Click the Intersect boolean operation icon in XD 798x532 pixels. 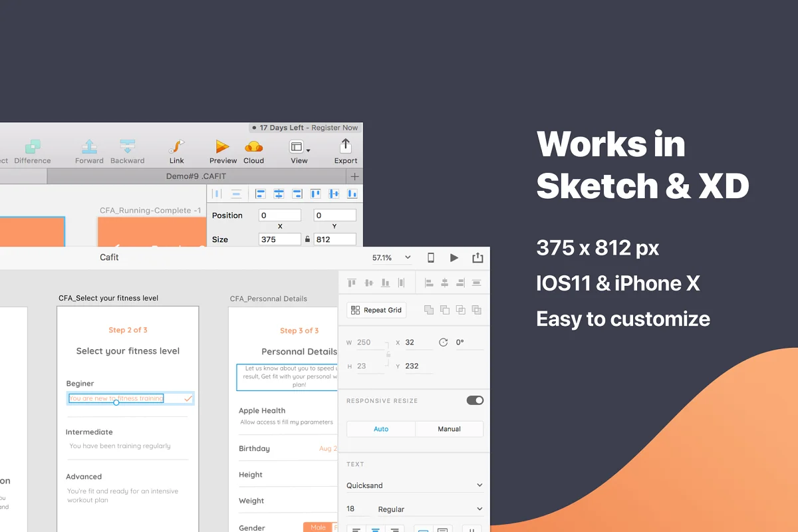(x=460, y=310)
